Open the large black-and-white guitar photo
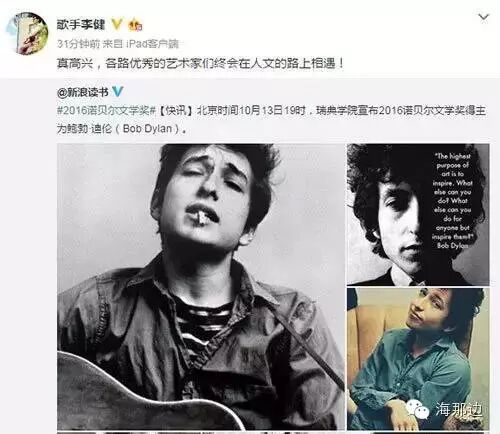Viewport: 500px width, 434px height. point(201,287)
